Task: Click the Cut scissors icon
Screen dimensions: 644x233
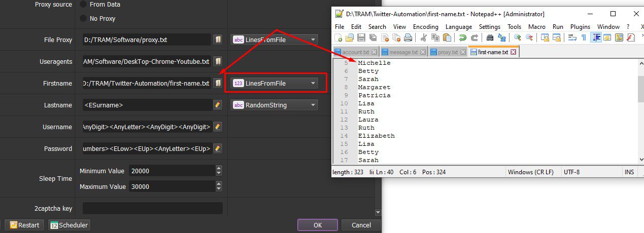Action: pos(424,37)
